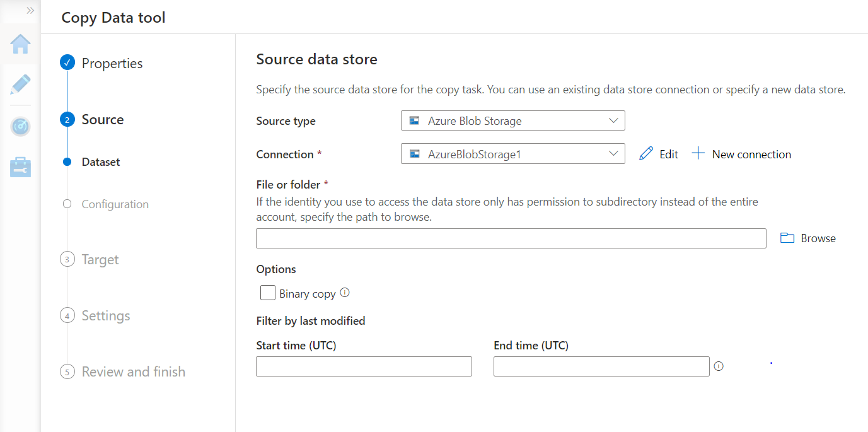Select the Configuration sub-step
This screenshot has height=432, width=868.
click(115, 204)
